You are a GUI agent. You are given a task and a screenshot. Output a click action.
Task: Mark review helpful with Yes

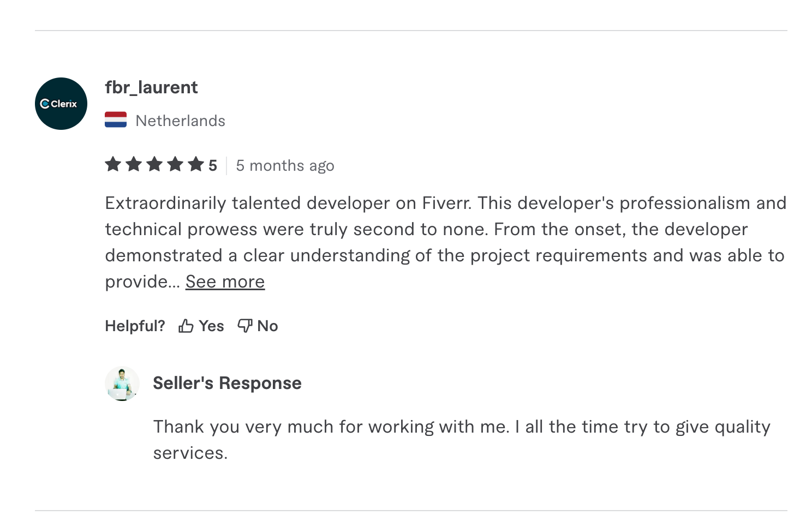coord(211,326)
